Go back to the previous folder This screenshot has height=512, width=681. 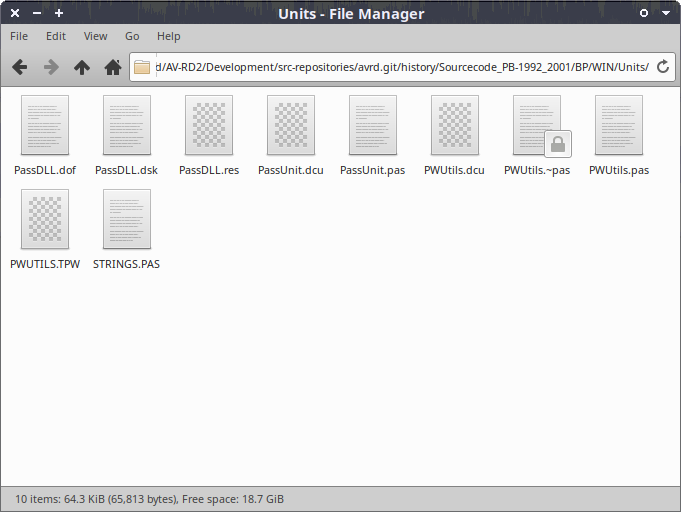point(19,67)
